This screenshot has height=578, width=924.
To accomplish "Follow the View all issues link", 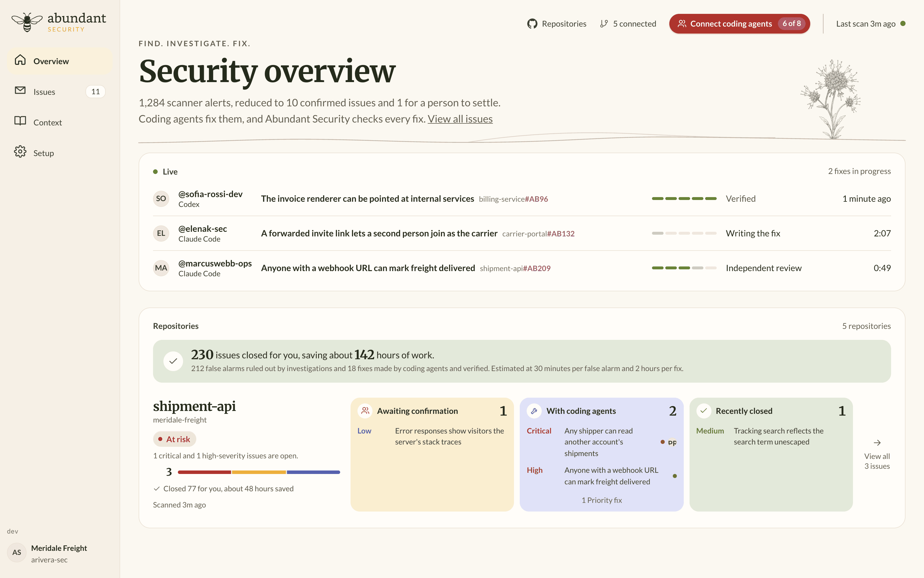I will 460,119.
